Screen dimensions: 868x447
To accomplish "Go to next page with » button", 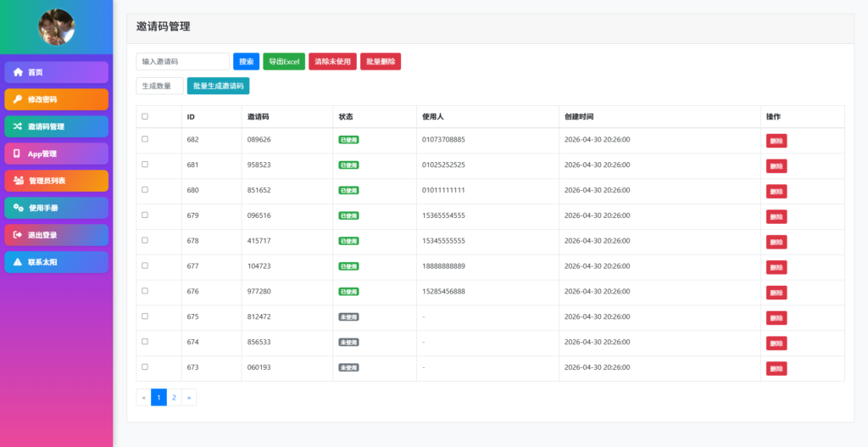I will tap(189, 397).
